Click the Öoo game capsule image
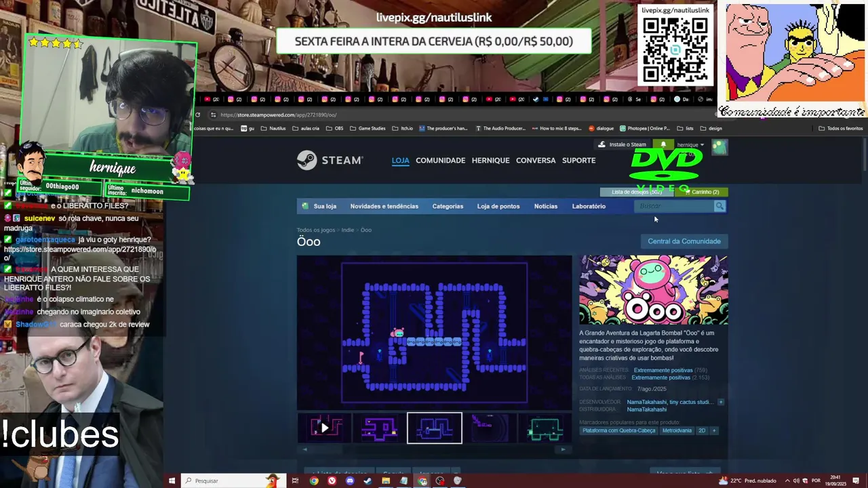Viewport: 868px width, 488px height. pyautogui.click(x=654, y=290)
